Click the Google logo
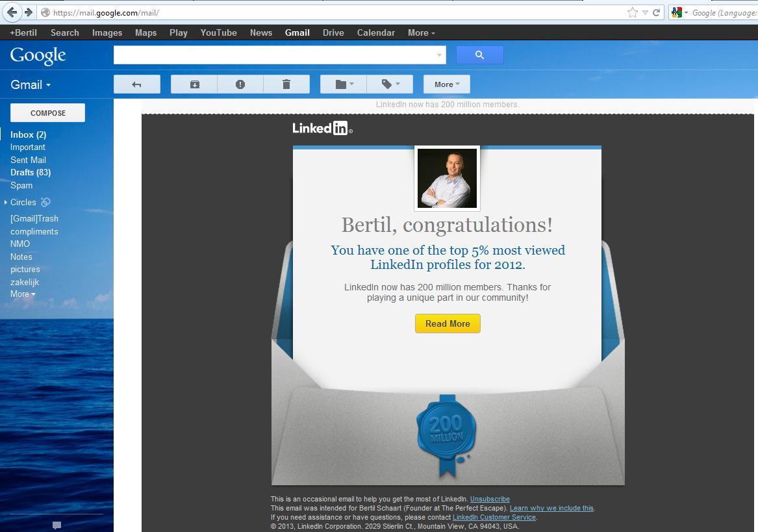The height and width of the screenshot is (532, 758). coord(38,55)
